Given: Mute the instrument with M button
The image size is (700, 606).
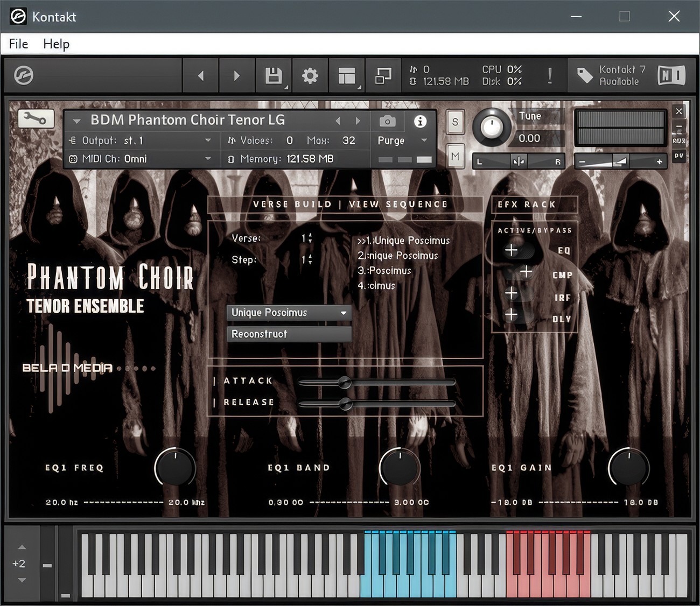Looking at the screenshot, I should tap(456, 157).
